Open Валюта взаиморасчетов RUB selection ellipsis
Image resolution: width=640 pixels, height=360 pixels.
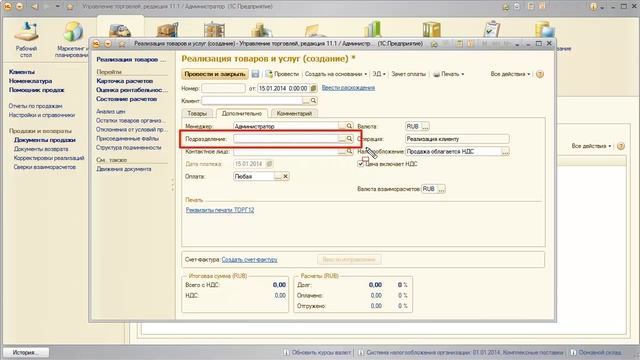(x=441, y=189)
